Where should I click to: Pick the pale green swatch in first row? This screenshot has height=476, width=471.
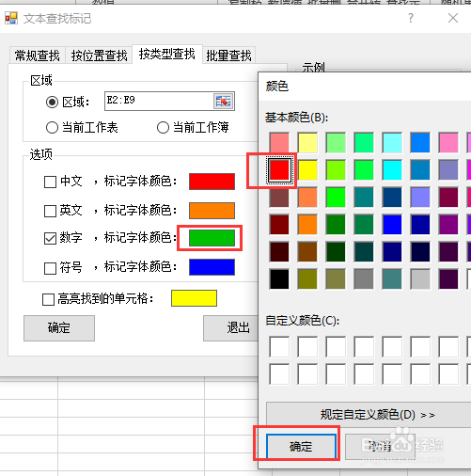click(x=336, y=142)
